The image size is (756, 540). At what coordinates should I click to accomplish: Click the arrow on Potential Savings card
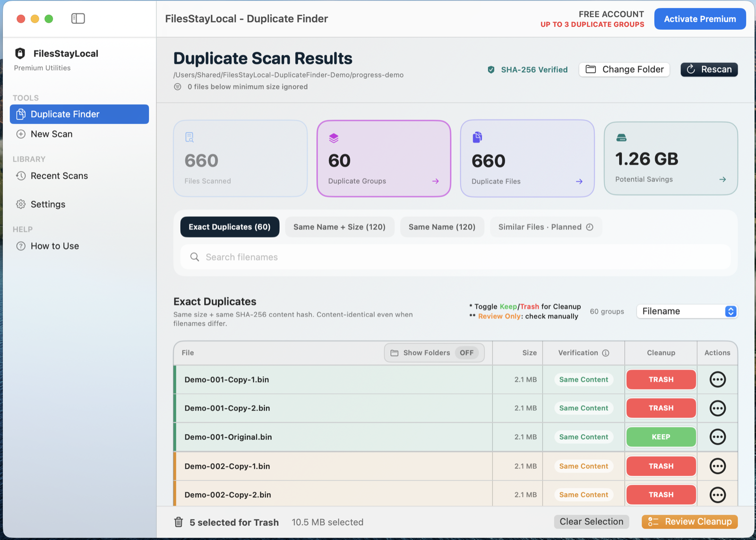click(722, 180)
